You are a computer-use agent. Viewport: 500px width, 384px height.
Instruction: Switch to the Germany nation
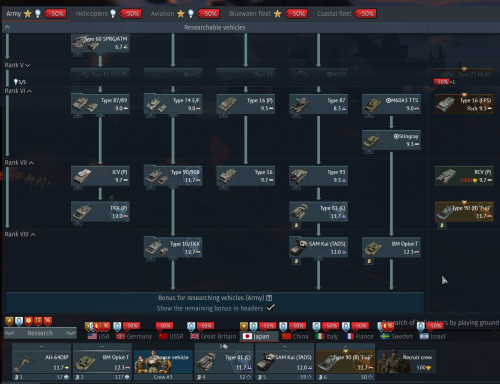tap(134, 336)
